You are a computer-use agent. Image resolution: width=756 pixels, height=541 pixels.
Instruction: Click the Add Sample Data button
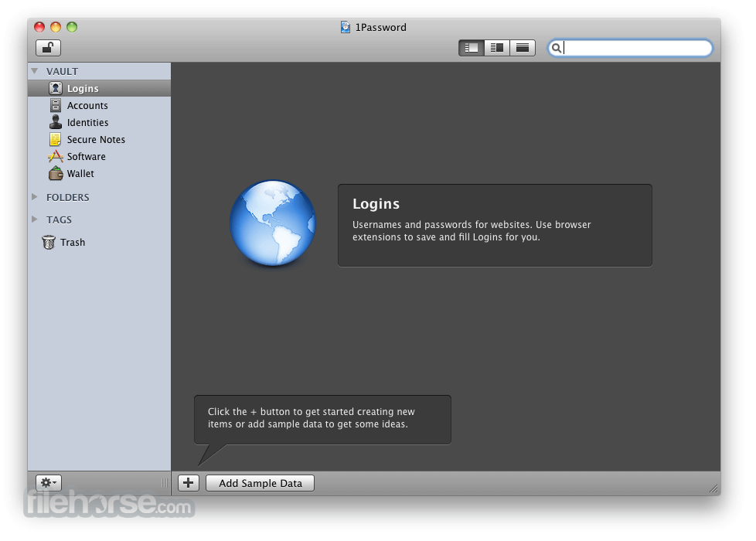tap(261, 483)
